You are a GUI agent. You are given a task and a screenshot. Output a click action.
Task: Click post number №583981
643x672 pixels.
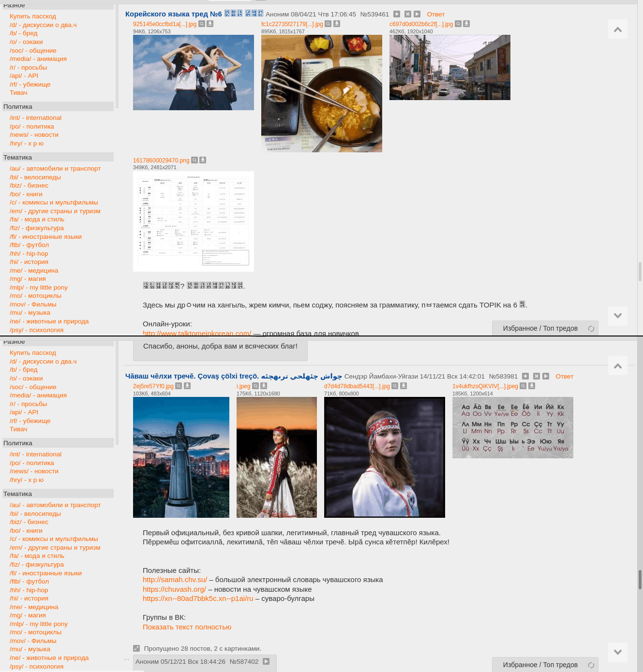click(x=503, y=376)
